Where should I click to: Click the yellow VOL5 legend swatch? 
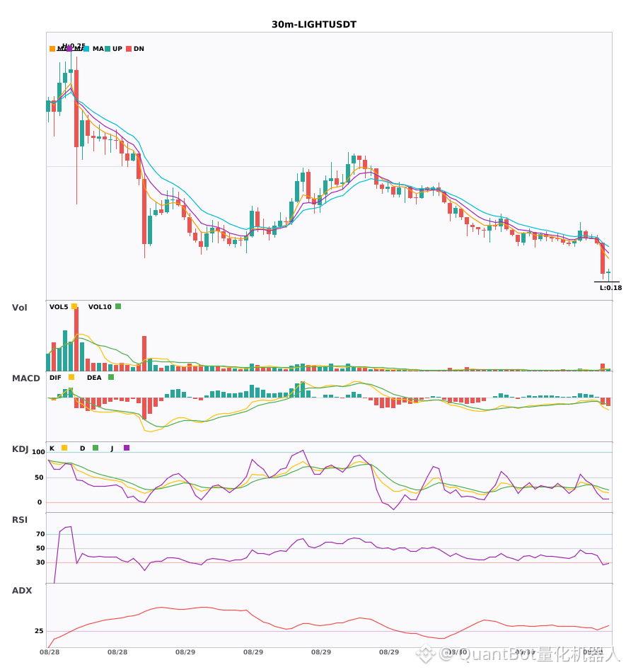[74, 306]
